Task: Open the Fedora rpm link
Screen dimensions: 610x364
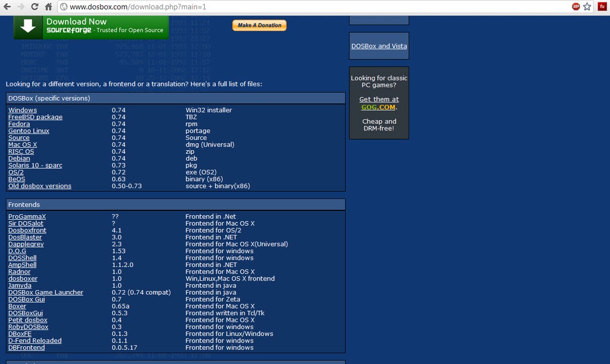Action: tap(19, 124)
